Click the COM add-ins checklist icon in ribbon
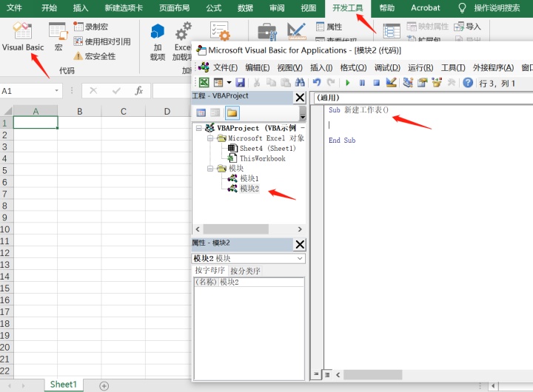Viewport: 533px width, 392px height. pos(220,31)
